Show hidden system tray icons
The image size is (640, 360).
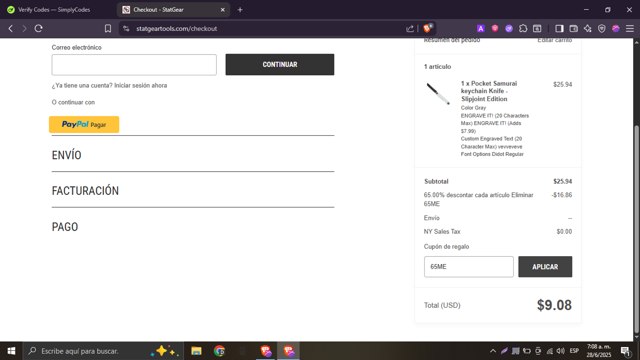pyautogui.click(x=493, y=351)
